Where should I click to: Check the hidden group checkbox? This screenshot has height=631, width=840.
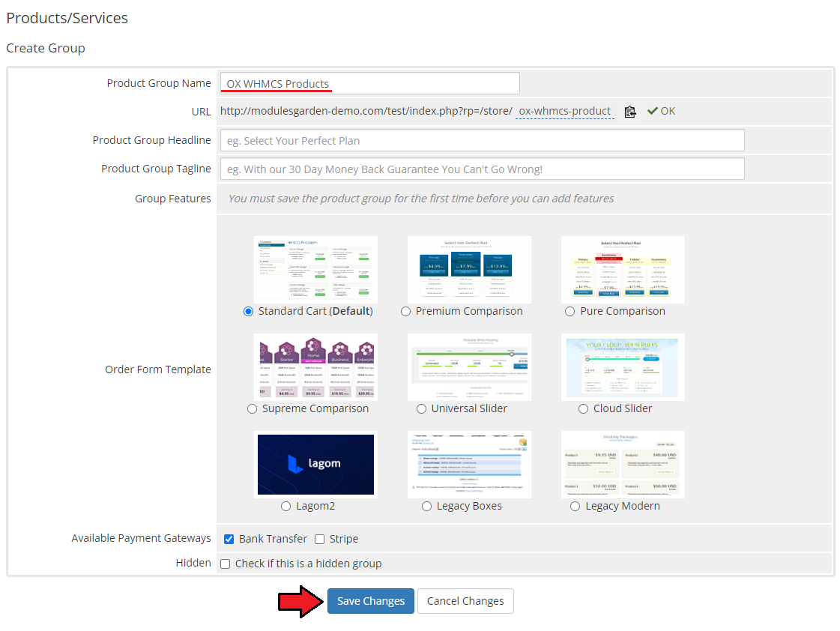226,564
